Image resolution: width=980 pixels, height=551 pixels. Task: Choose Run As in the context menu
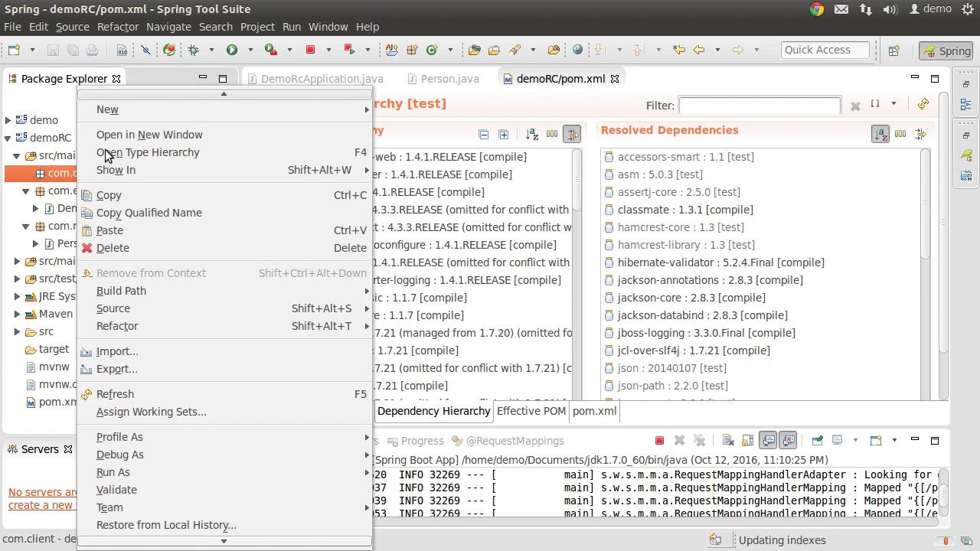(x=224, y=472)
